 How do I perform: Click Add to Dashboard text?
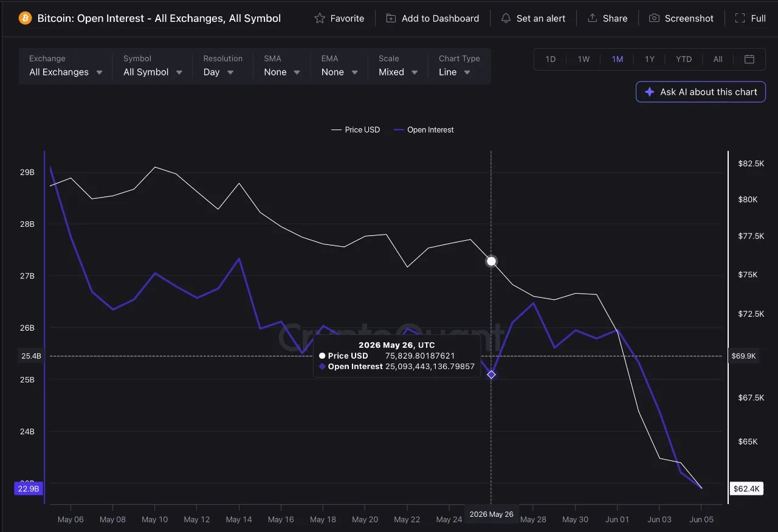point(440,18)
